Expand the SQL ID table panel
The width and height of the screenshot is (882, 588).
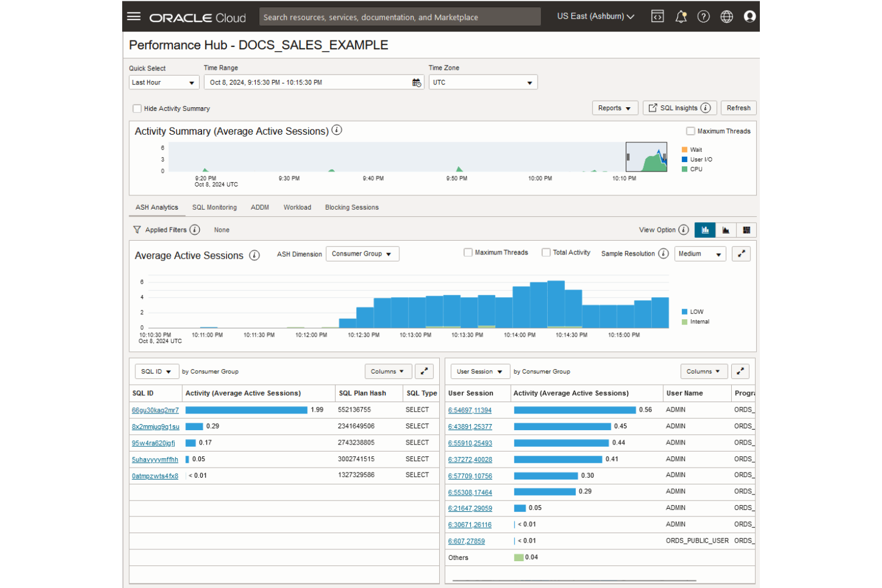(424, 371)
